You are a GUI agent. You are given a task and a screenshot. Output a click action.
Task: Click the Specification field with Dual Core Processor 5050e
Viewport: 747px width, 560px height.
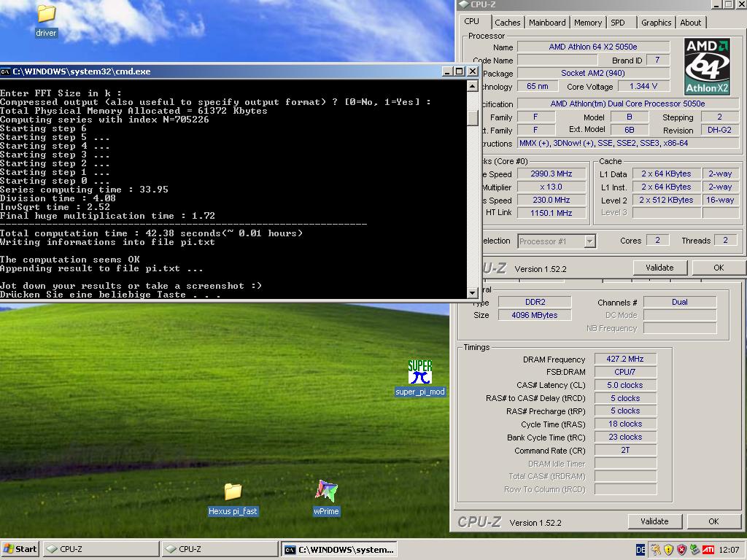(x=627, y=104)
